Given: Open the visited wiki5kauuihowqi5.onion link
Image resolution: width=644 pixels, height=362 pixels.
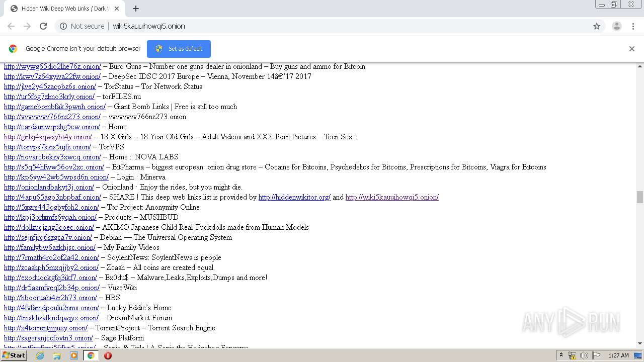Looking at the screenshot, I should pyautogui.click(x=392, y=197).
